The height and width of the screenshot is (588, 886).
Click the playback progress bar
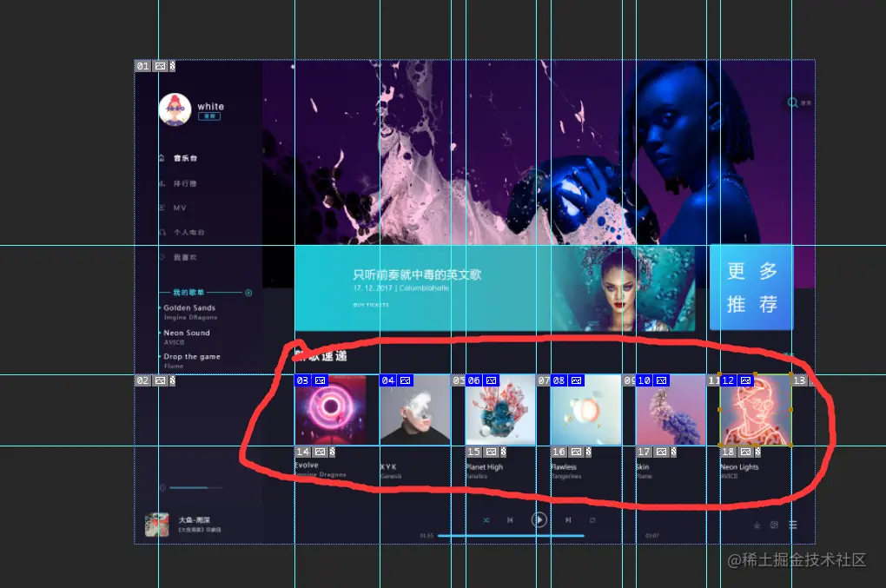click(511, 536)
